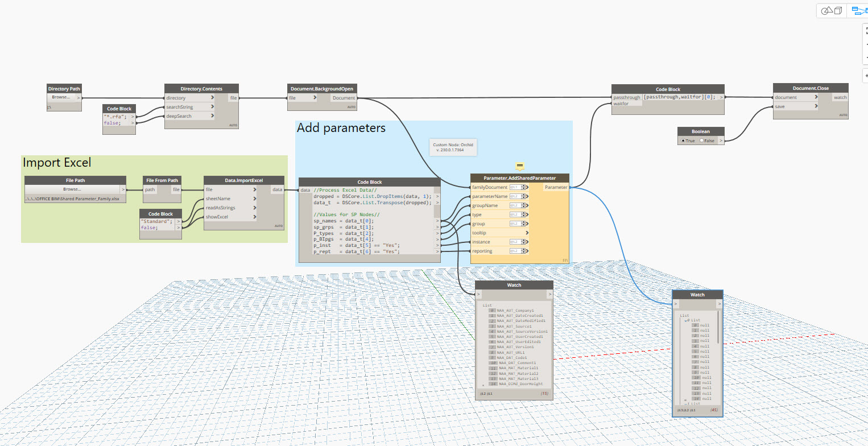Click the Parameter output port label
This screenshot has height=446, width=868.
click(x=556, y=187)
